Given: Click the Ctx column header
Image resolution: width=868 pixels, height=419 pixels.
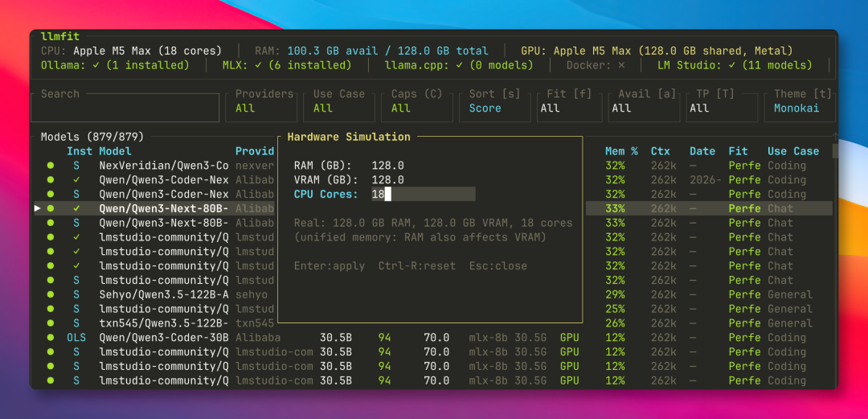Looking at the screenshot, I should (661, 150).
